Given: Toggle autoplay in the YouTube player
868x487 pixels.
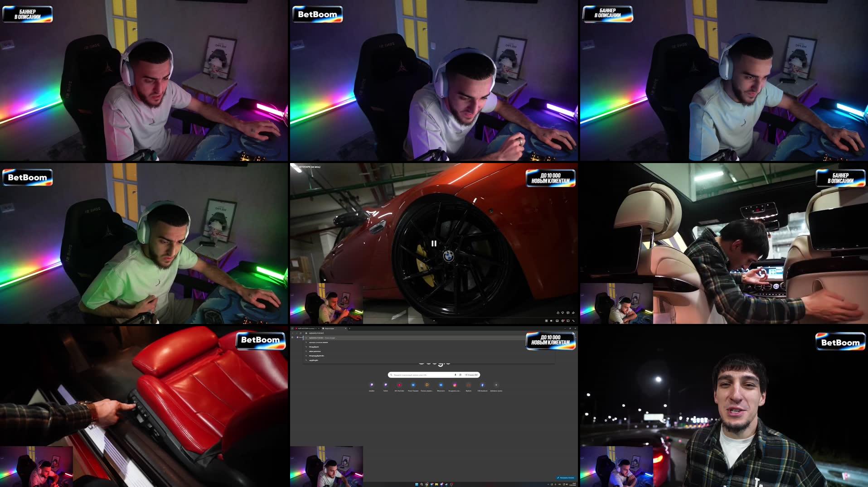Looking at the screenshot, I should point(546,321).
